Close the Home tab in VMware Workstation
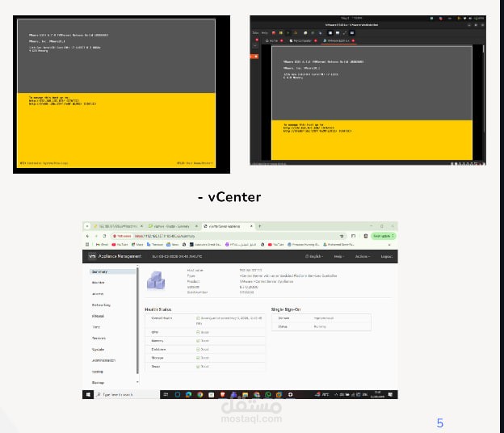Image resolution: width=504 pixels, height=433 pixels. (x=282, y=41)
